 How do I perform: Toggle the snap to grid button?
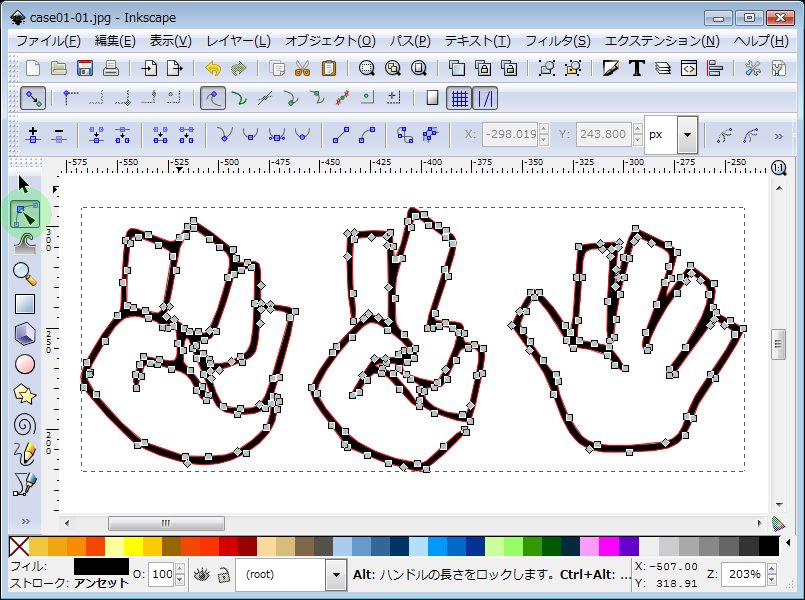point(459,98)
